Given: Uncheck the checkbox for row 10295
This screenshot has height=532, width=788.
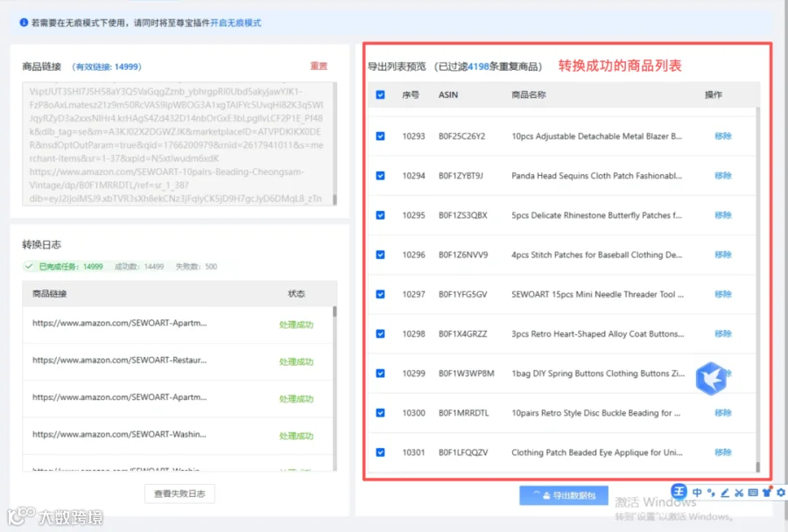Looking at the screenshot, I should pyautogui.click(x=381, y=215).
